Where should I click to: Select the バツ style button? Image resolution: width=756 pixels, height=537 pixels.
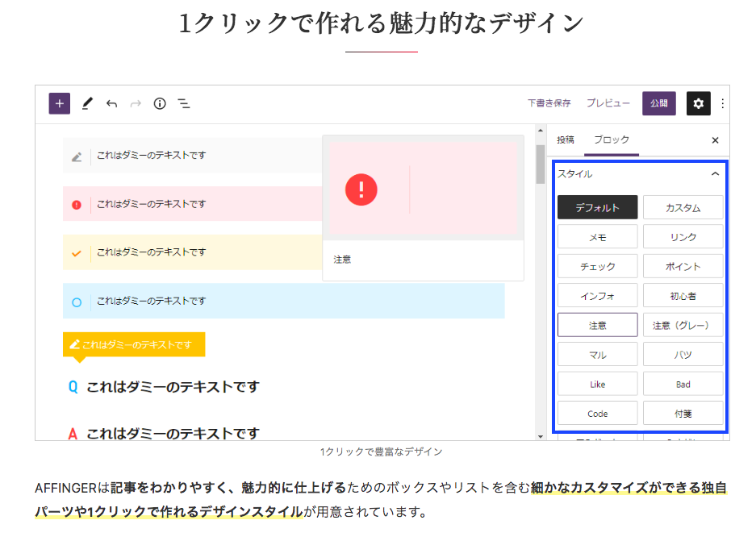[683, 355]
